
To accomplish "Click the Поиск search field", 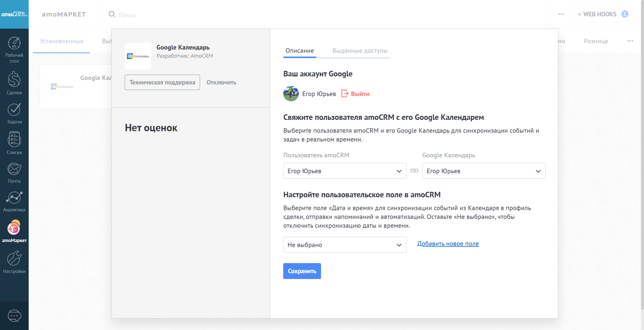I will [127, 15].
